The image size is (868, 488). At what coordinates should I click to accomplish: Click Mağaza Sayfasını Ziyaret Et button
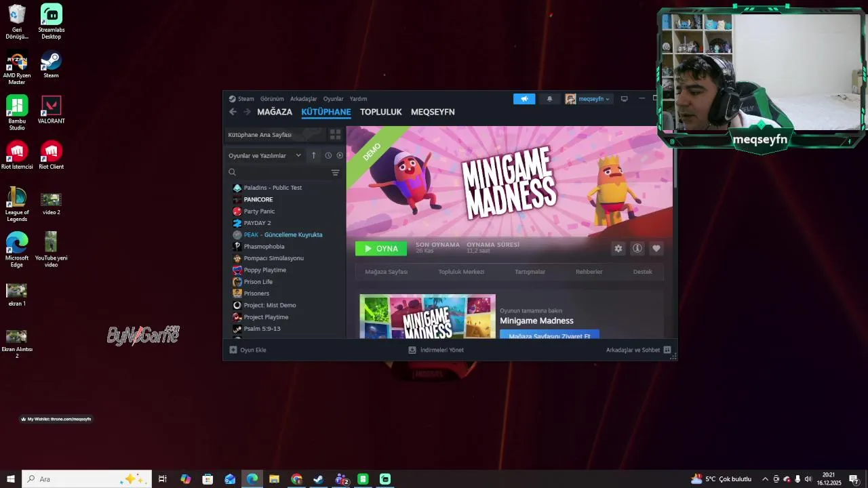(549, 335)
